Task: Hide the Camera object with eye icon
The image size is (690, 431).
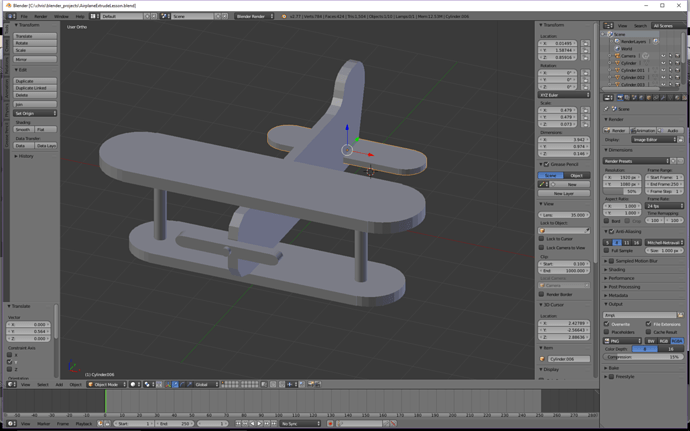Action: (663, 56)
